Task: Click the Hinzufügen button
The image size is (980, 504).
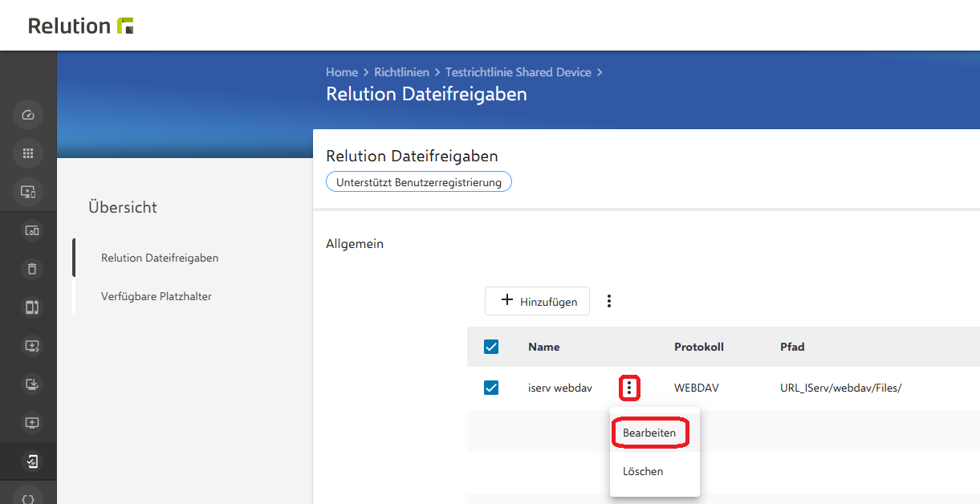Action: (x=537, y=301)
